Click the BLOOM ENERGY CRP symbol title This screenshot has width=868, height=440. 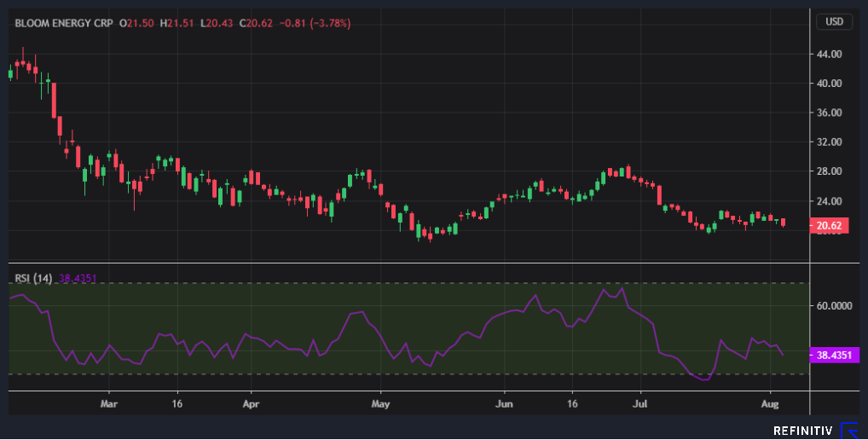[64, 23]
